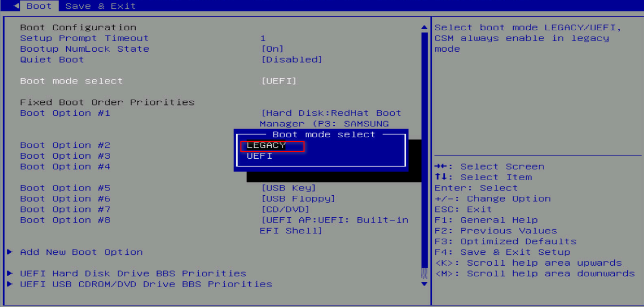Open the Boot tab
This screenshot has height=307, width=644.
tap(39, 6)
